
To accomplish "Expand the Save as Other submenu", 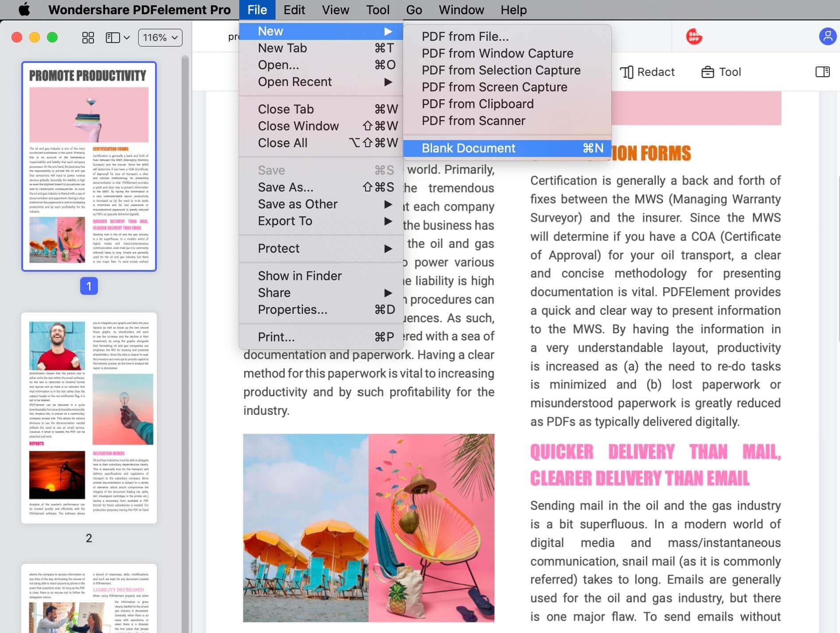I will [297, 204].
